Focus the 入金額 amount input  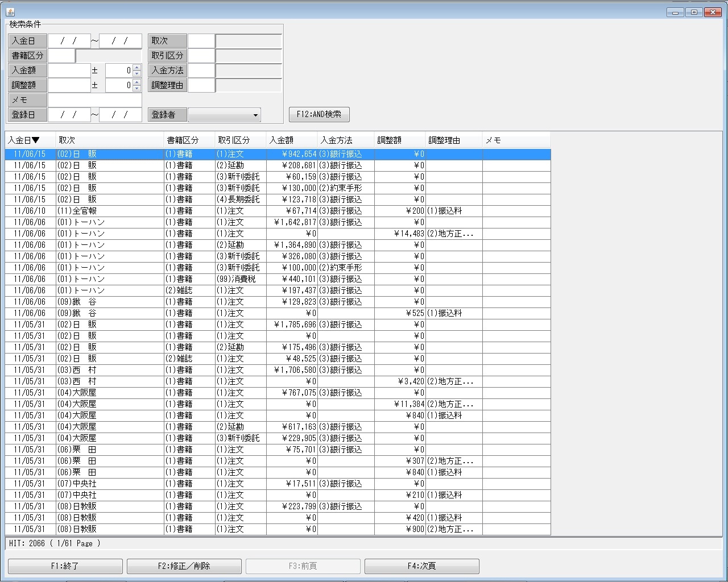click(69, 70)
